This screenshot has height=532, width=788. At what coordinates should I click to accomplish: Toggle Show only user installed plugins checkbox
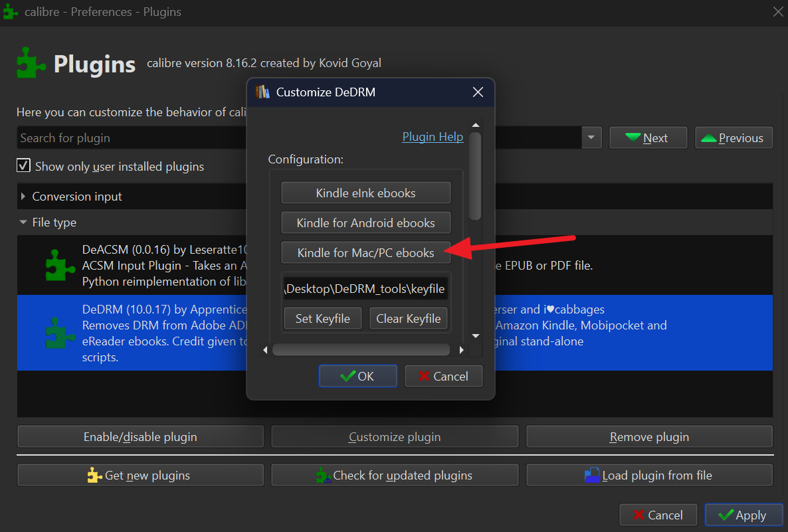point(24,166)
